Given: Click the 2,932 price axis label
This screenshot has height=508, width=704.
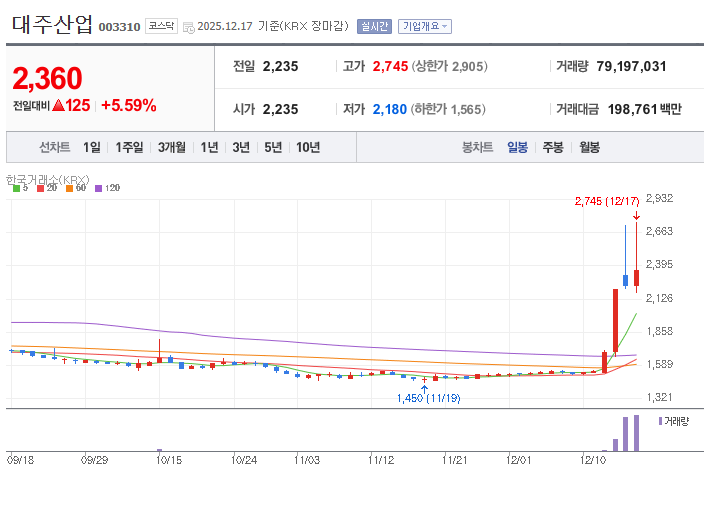Looking at the screenshot, I should click(x=659, y=199).
